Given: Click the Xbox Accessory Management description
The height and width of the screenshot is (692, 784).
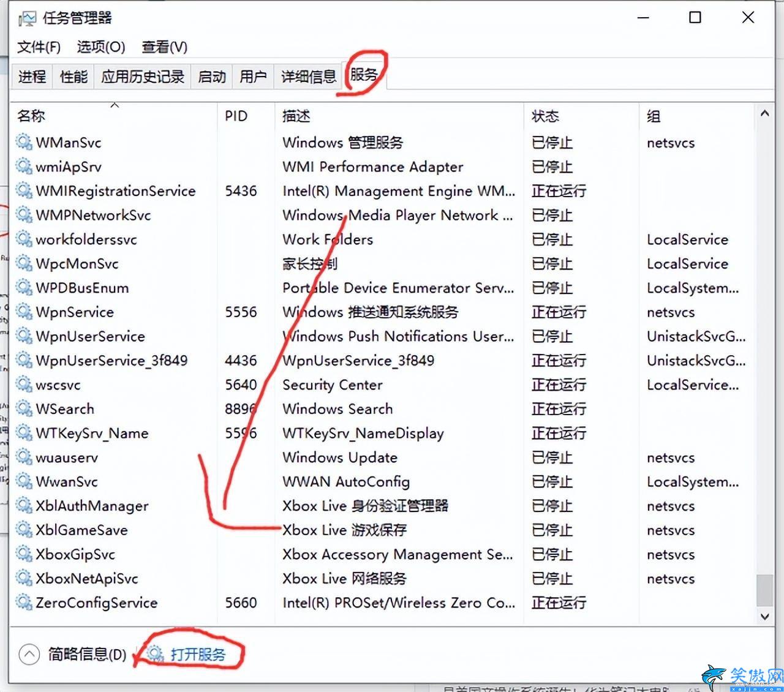Looking at the screenshot, I should [x=398, y=554].
